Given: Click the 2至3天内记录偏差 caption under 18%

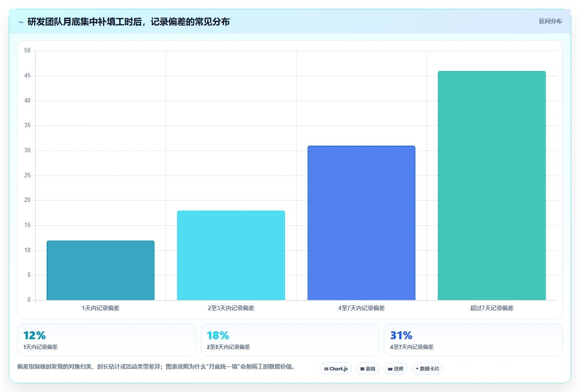Looking at the screenshot, I should point(228,347).
